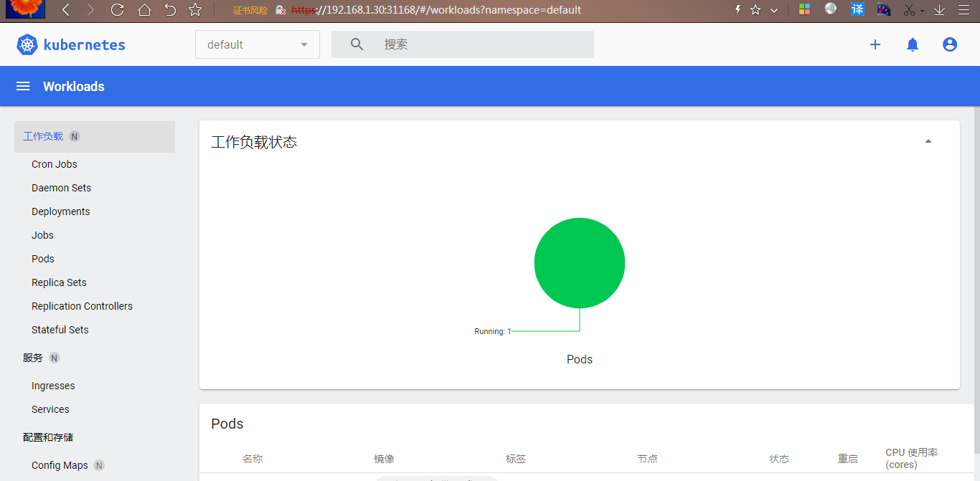Click the 状态 column header

click(x=779, y=459)
